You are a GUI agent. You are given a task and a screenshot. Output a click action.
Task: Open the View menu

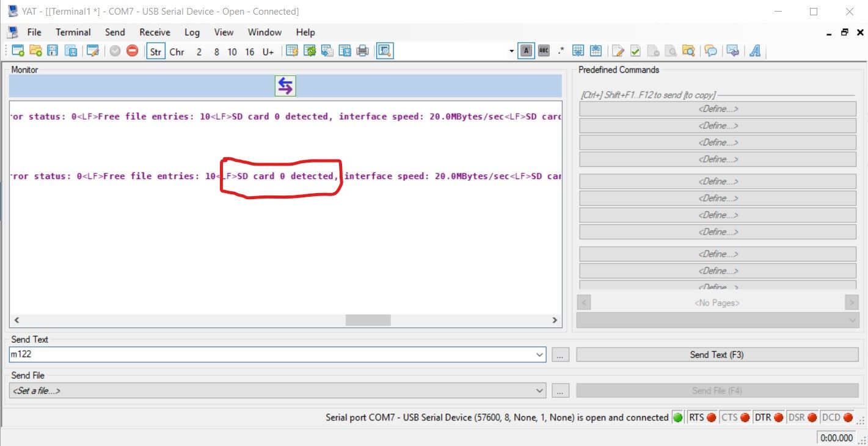pyautogui.click(x=224, y=32)
